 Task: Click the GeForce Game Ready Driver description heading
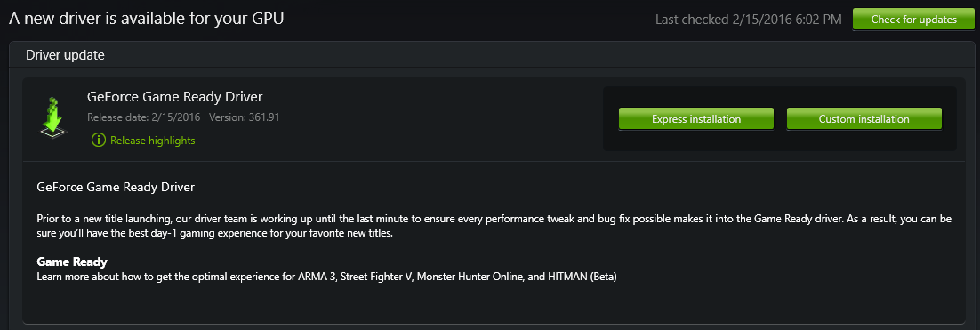coord(116,187)
